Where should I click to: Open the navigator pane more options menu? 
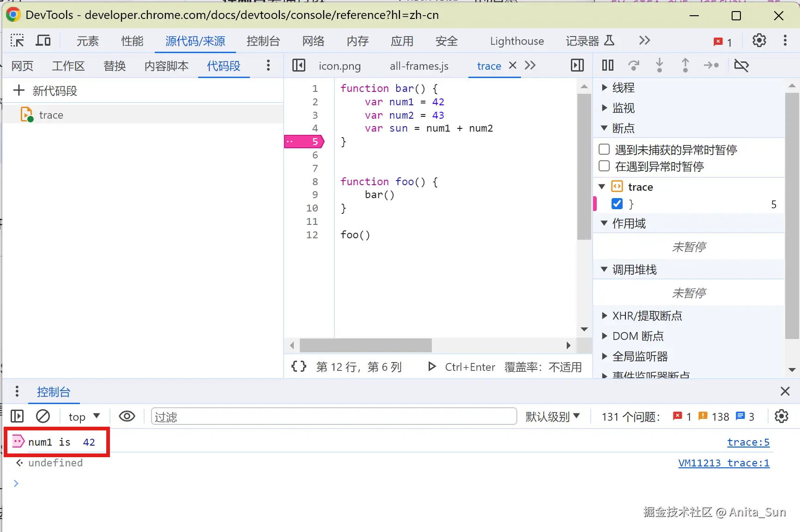tap(268, 66)
